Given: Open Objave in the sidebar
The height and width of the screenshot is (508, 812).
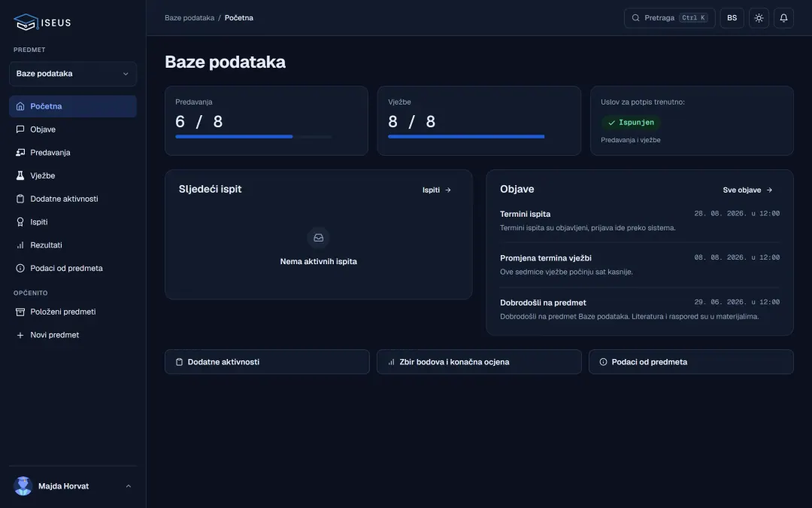Looking at the screenshot, I should [73, 129].
